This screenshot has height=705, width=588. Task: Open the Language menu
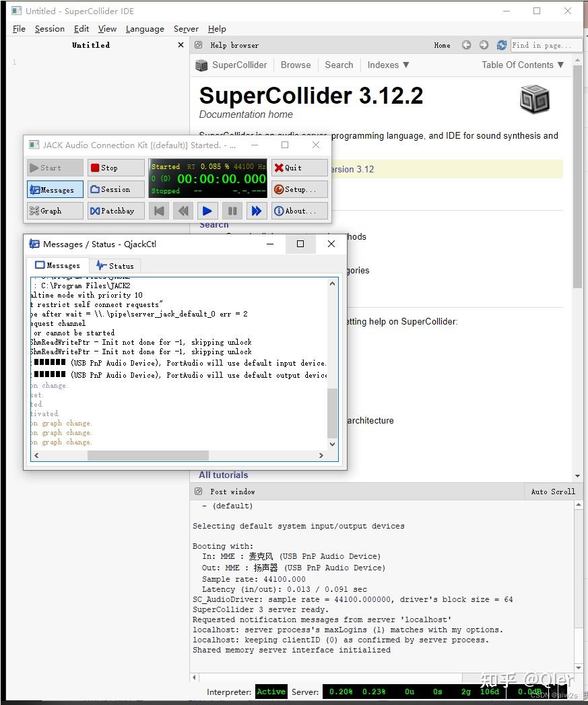click(145, 29)
